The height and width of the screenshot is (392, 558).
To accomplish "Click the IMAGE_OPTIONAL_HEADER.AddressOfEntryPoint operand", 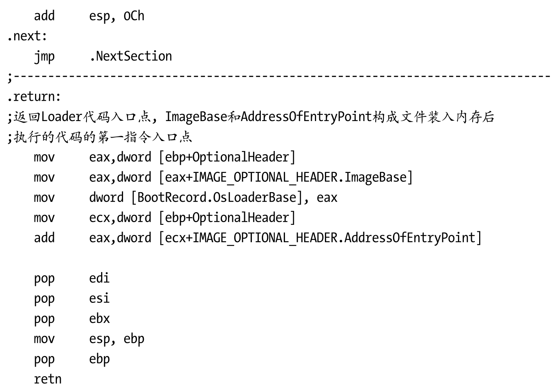I will pyautogui.click(x=333, y=238).
